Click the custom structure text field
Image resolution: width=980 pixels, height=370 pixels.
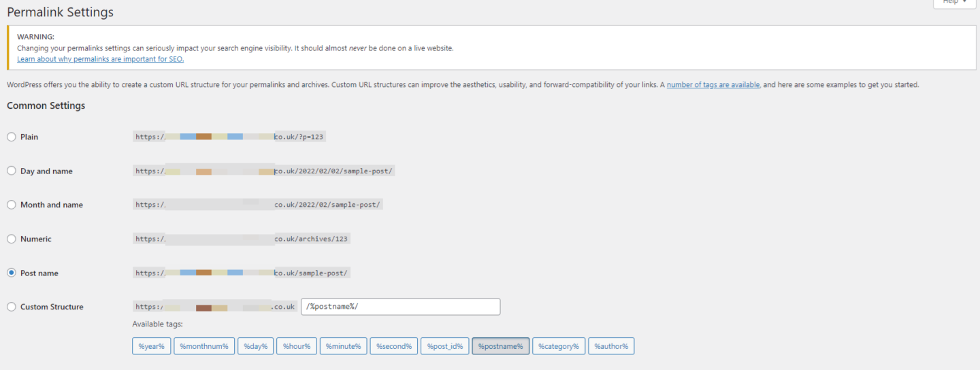tap(400, 307)
